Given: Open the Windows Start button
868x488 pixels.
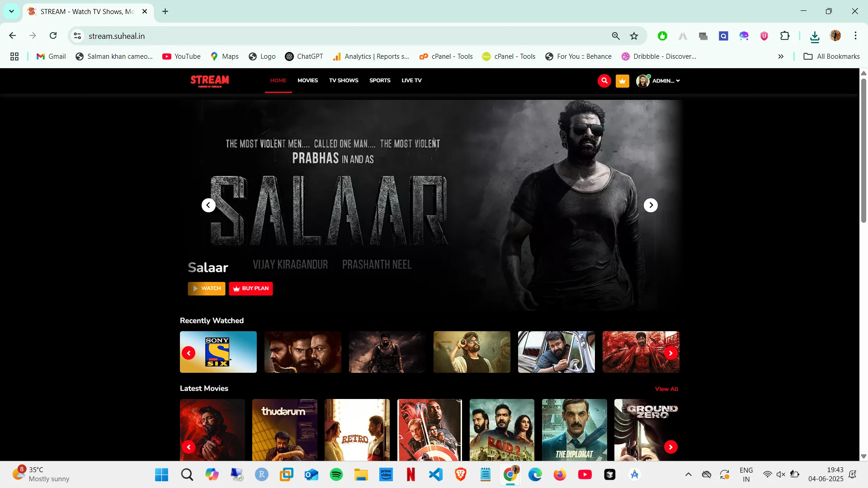Looking at the screenshot, I should (161, 474).
